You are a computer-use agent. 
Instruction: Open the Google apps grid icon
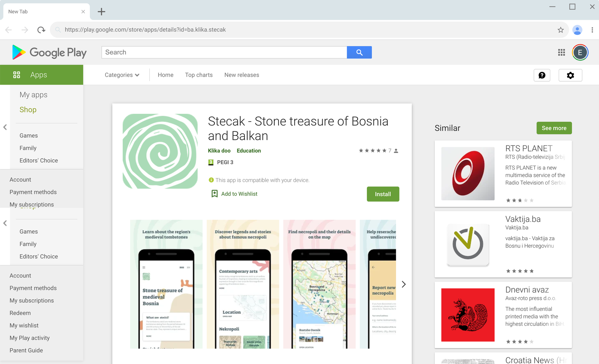pyautogui.click(x=561, y=52)
